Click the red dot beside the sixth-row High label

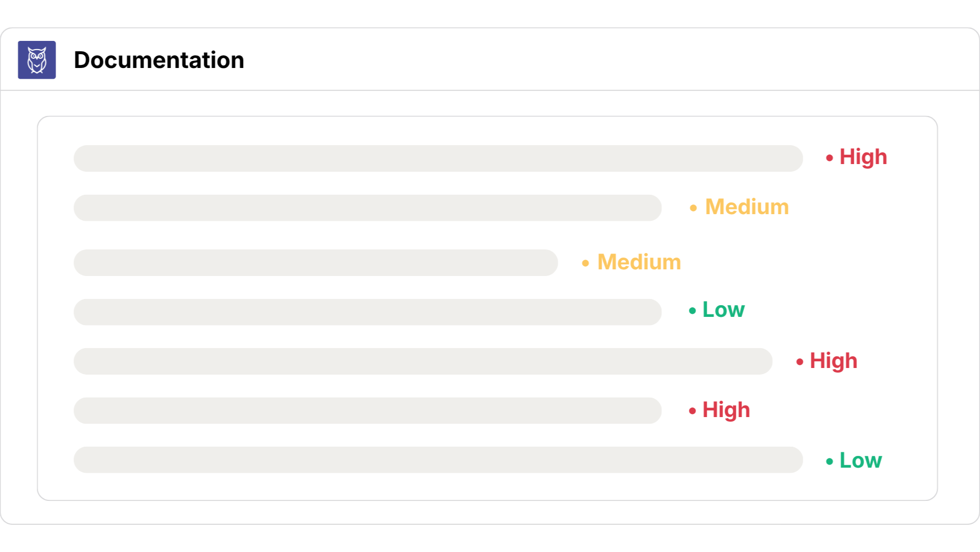[692, 411]
